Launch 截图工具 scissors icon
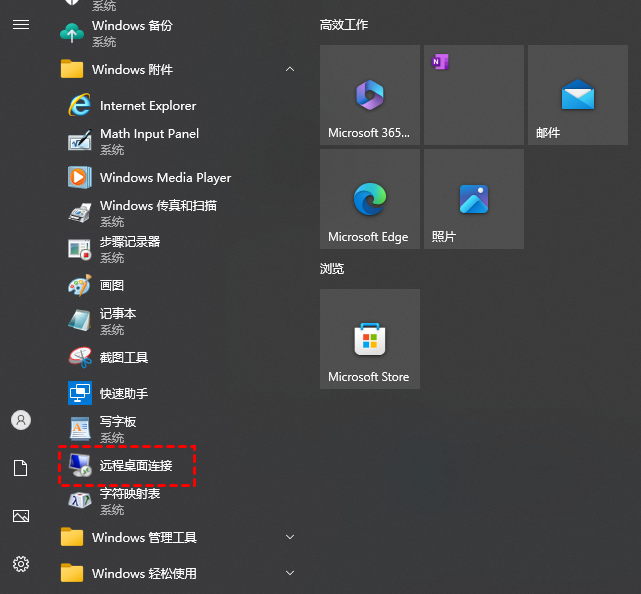 click(80, 357)
